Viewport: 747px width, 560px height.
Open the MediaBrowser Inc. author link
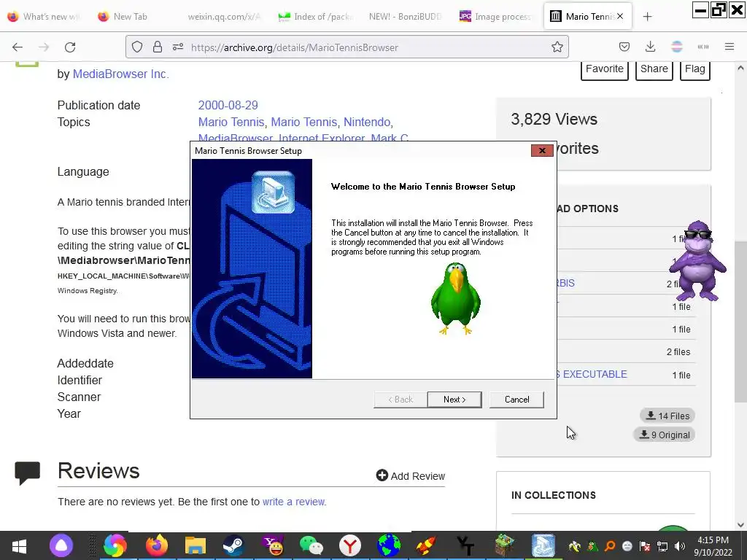tap(120, 74)
